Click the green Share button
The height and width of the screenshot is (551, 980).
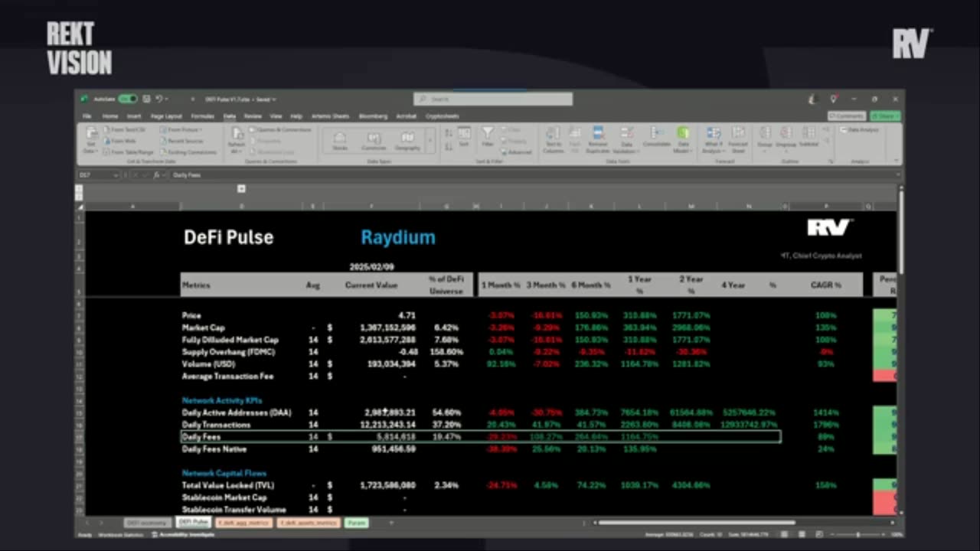[885, 116]
